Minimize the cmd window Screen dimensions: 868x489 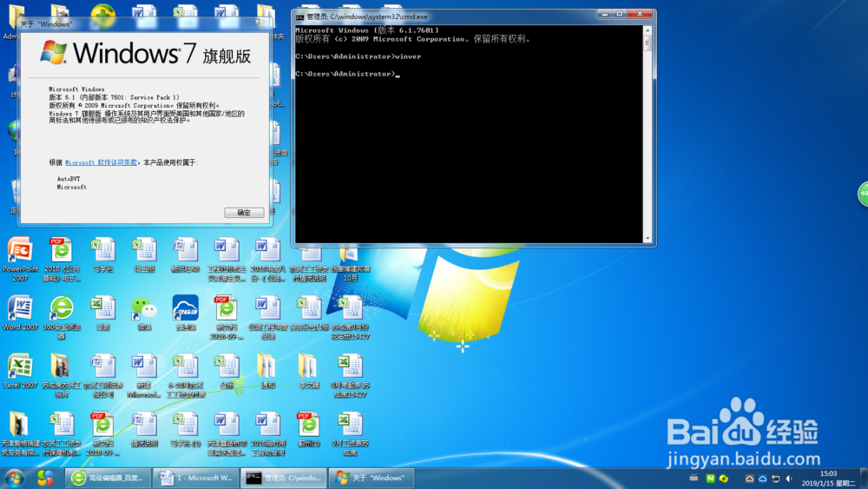click(x=604, y=14)
